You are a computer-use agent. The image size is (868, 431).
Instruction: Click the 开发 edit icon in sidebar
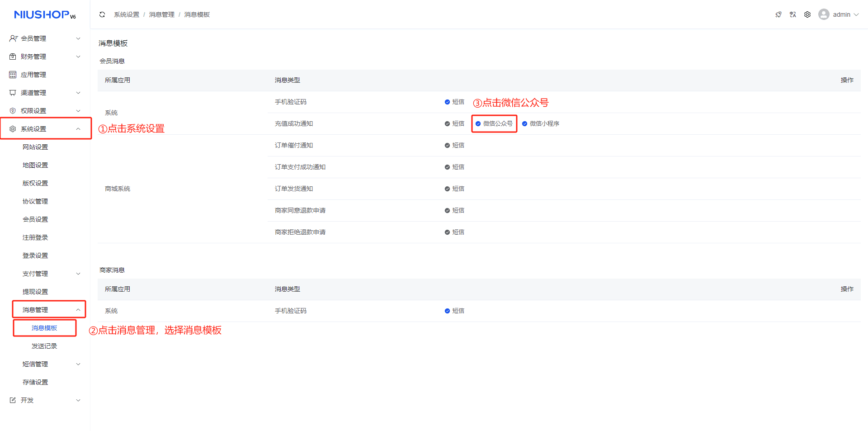[x=13, y=400]
